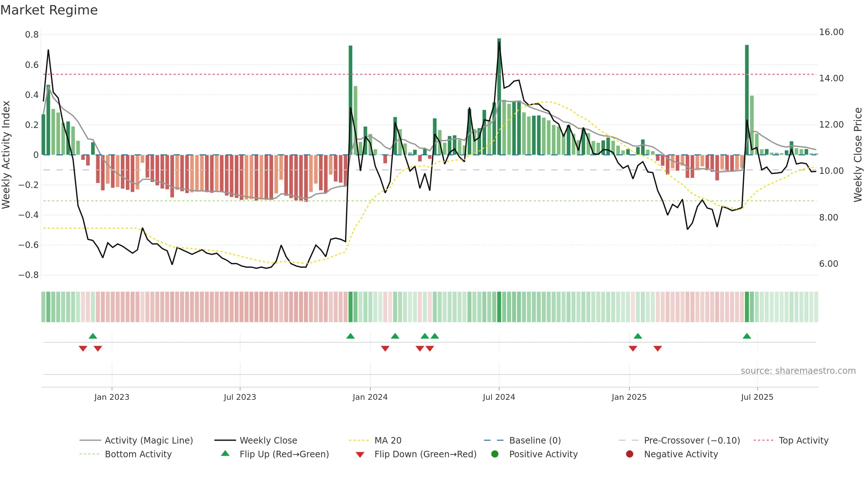Click the Weekly Activity Index axis label
Screen dimensions: 868x488
(6, 155)
